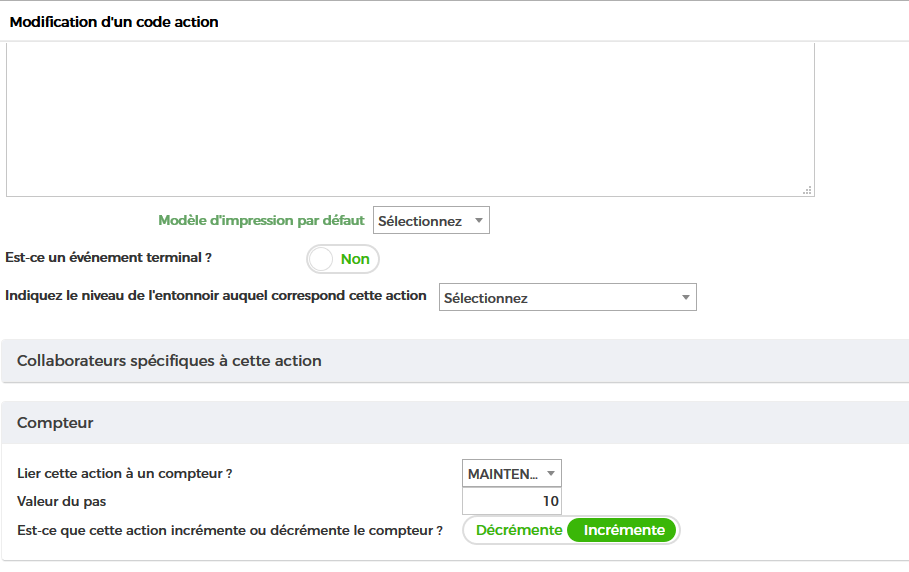The height and width of the screenshot is (572, 909).
Task: Open the funnel level Sélectionnez dropdown
Action: [568, 297]
